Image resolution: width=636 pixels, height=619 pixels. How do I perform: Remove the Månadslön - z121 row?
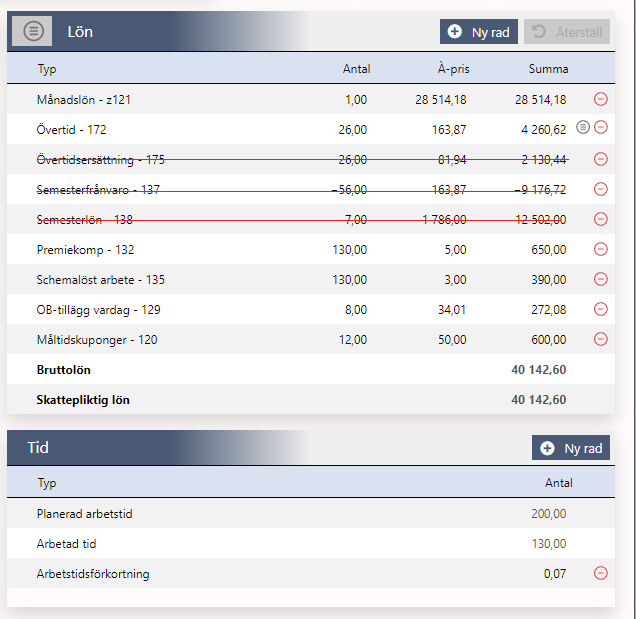[601, 99]
